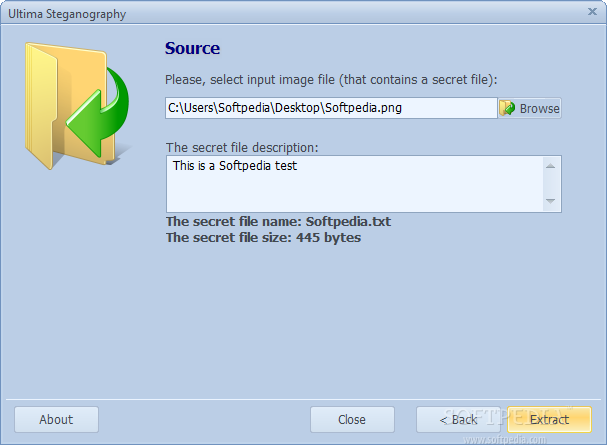The height and width of the screenshot is (445, 607).
Task: Close the Ultima Steganography window
Action: 592,12
